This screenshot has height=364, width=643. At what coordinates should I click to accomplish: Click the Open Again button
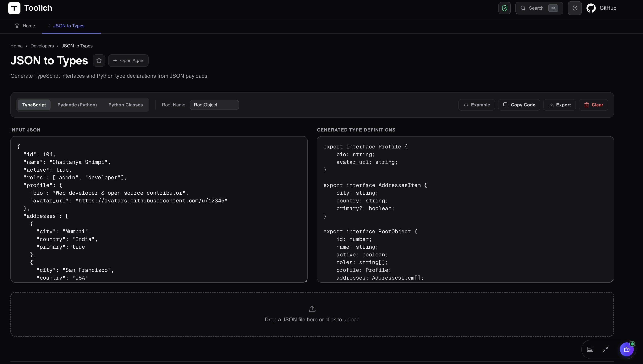coord(128,61)
